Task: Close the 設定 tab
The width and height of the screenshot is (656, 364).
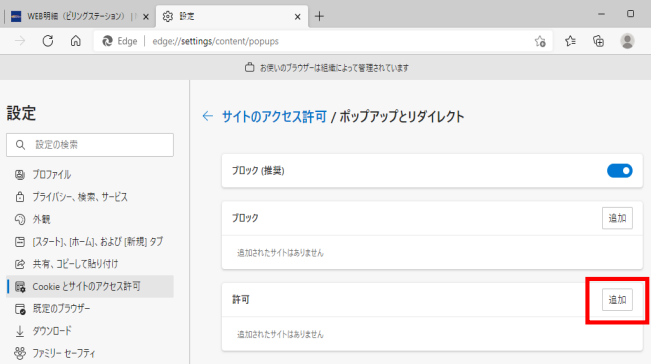Action: click(297, 17)
